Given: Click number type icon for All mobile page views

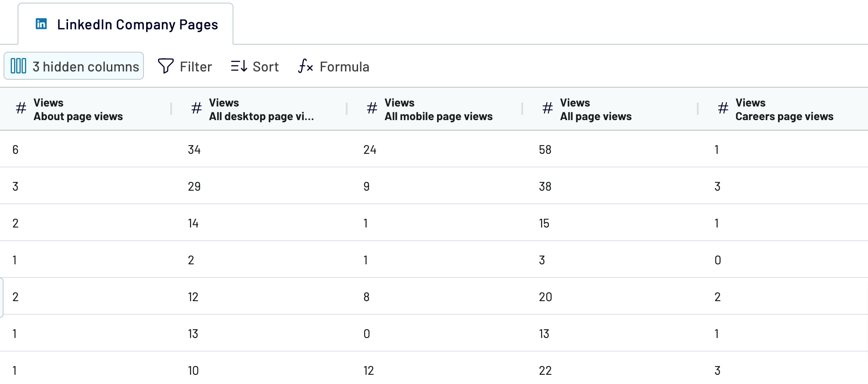Looking at the screenshot, I should (x=372, y=108).
